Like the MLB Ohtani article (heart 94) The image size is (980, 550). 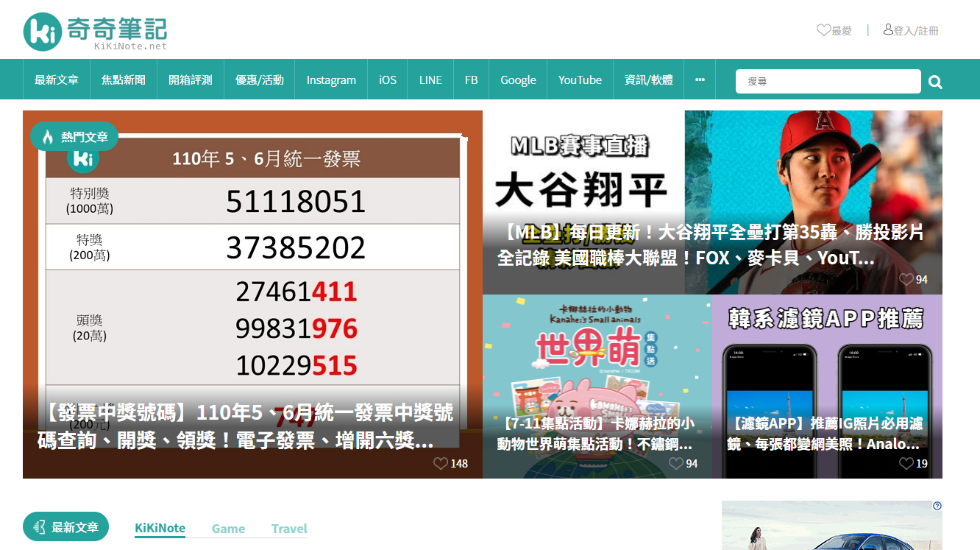click(906, 279)
